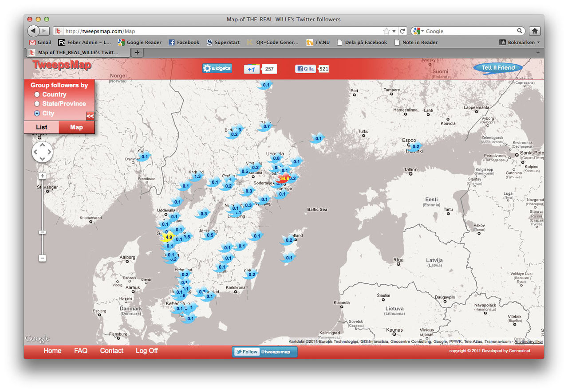Collapse the group followers panel
This screenshot has width=568, height=392.
point(90,116)
